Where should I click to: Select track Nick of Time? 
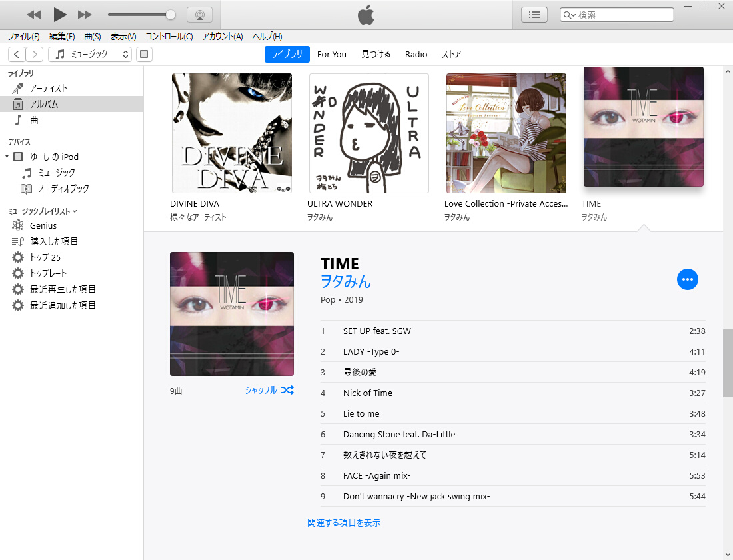click(x=513, y=393)
